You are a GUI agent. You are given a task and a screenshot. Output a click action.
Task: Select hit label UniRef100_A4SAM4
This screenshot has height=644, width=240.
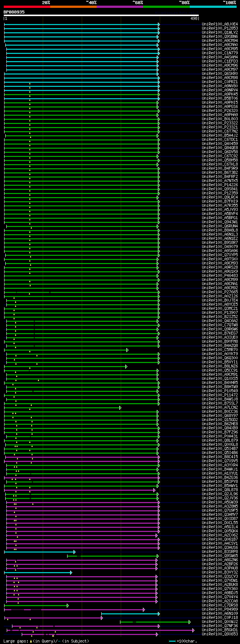pyautogui.click(x=220, y=57)
